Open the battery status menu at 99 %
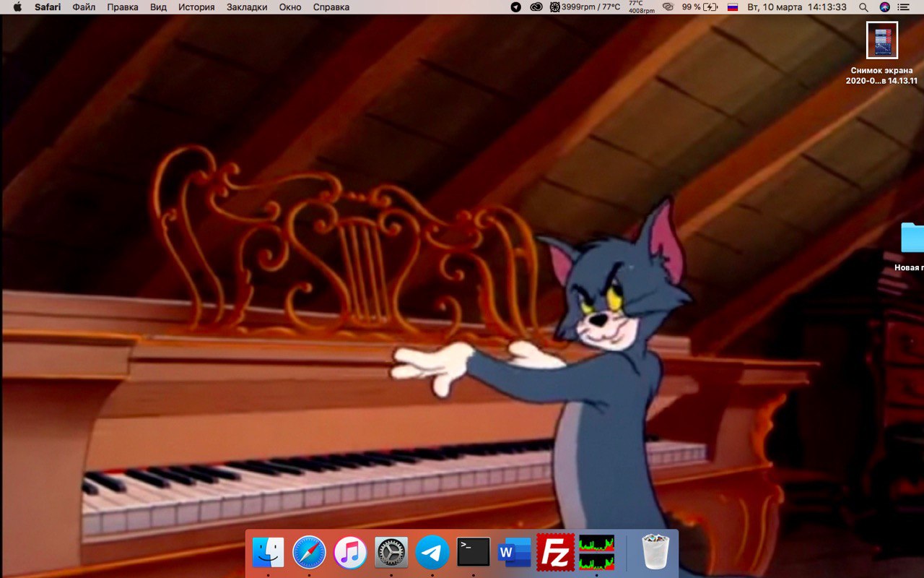Screen dimensions: 924x578 700,7
